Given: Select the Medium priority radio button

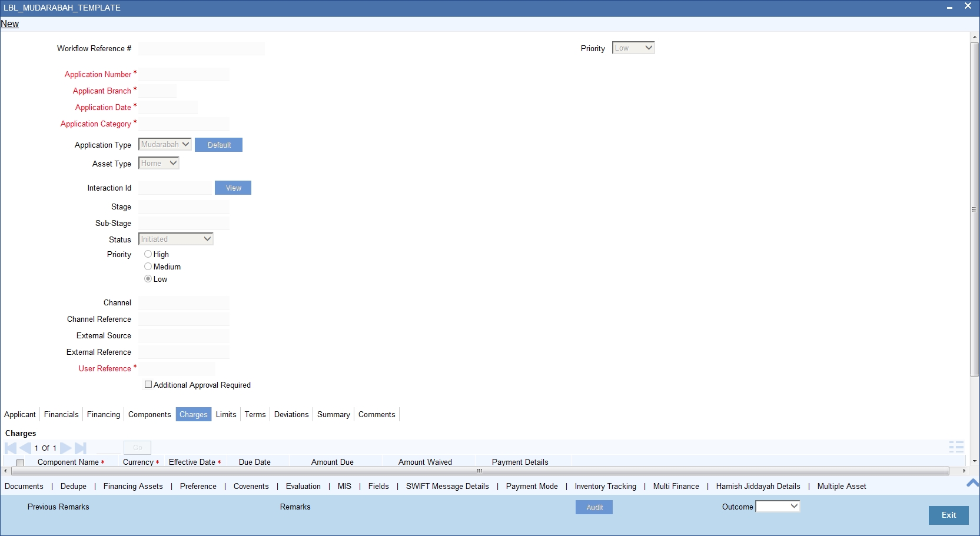Looking at the screenshot, I should pyautogui.click(x=148, y=267).
